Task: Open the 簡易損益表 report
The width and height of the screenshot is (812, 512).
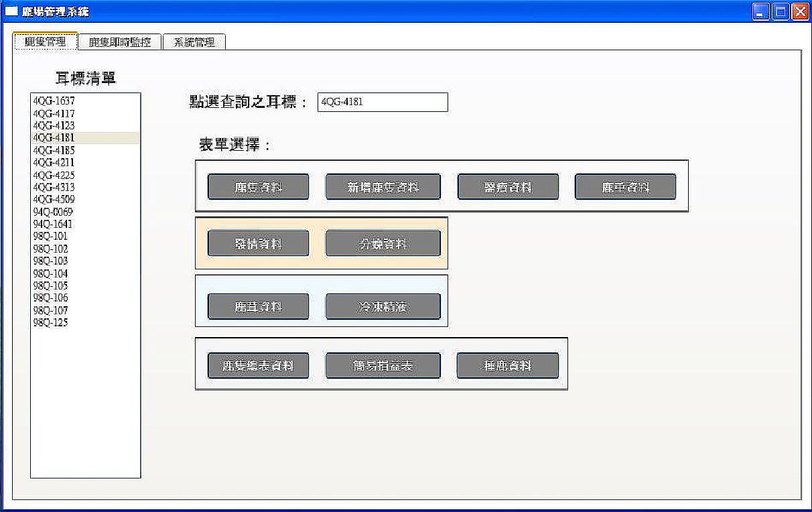Action: tap(383, 366)
